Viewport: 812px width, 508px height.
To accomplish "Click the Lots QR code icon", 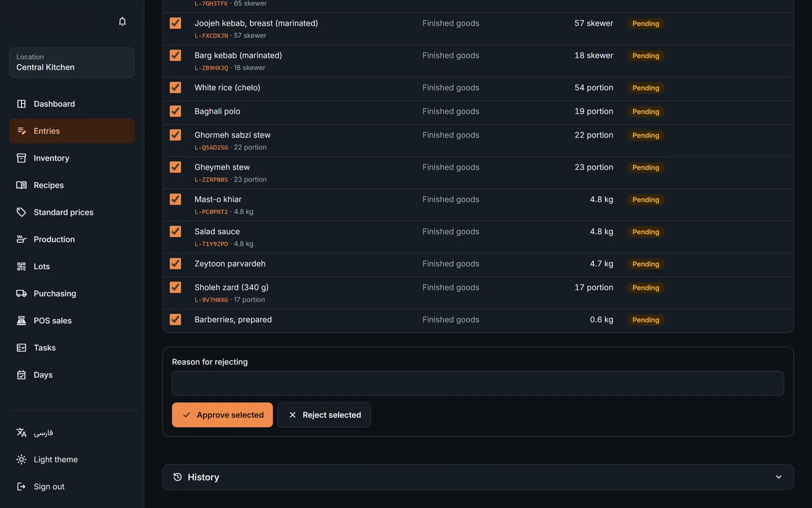I will point(21,266).
